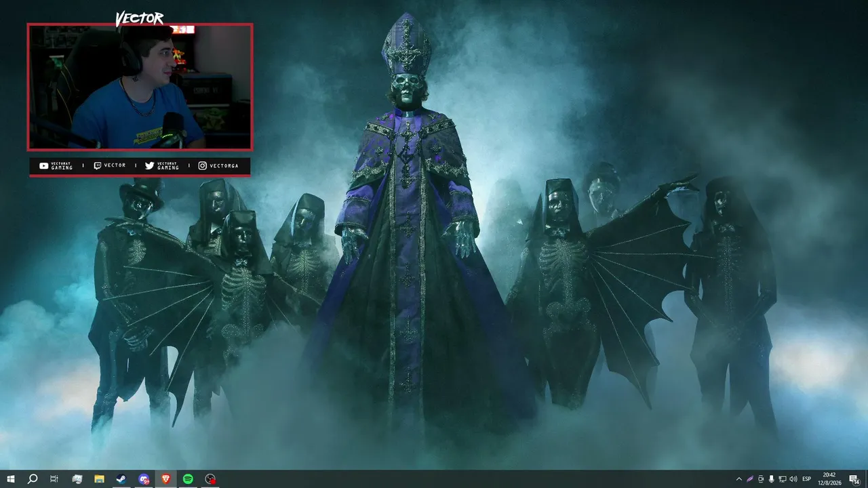The height and width of the screenshot is (488, 868).
Task: Click the Instagram VectorGA label
Action: point(218,166)
